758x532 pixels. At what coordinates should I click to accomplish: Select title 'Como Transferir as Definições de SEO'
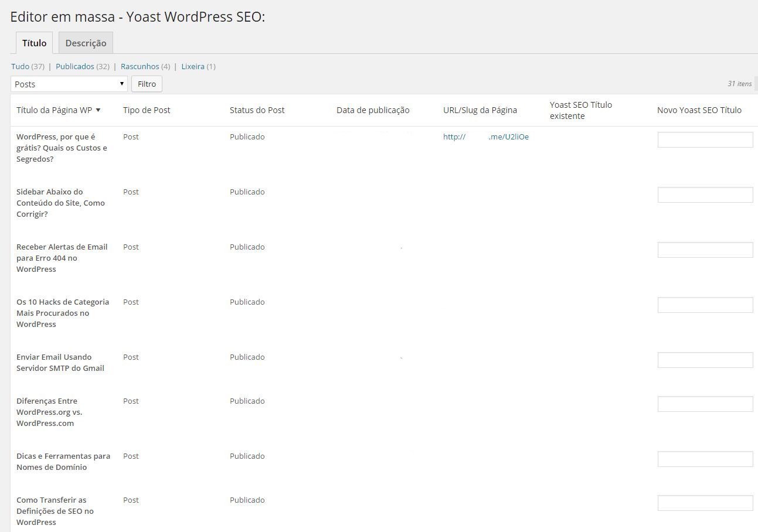point(55,511)
